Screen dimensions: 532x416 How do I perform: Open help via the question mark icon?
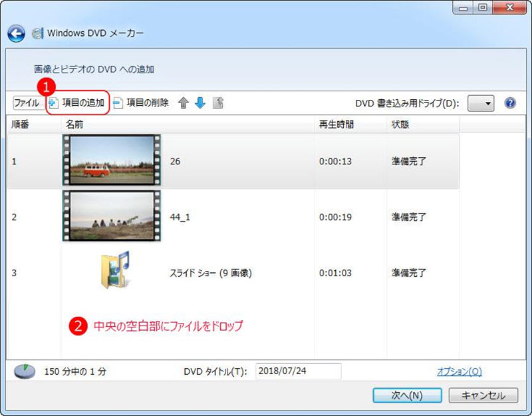(x=509, y=103)
